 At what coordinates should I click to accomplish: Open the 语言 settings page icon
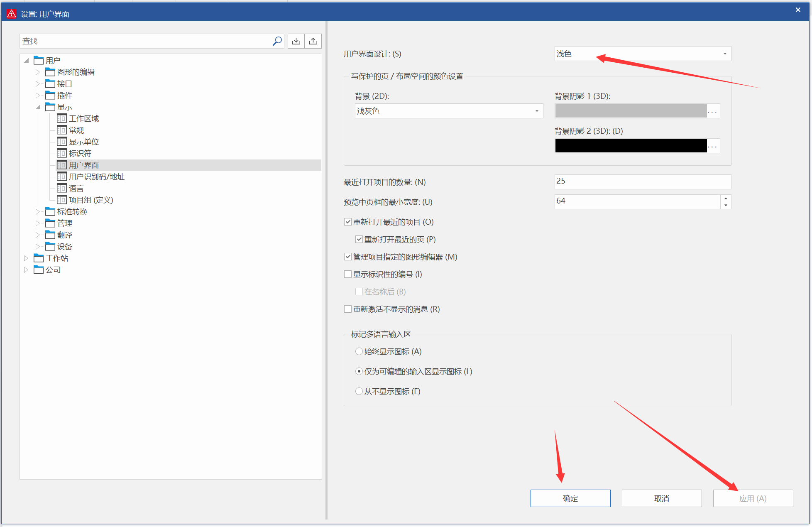click(x=62, y=189)
